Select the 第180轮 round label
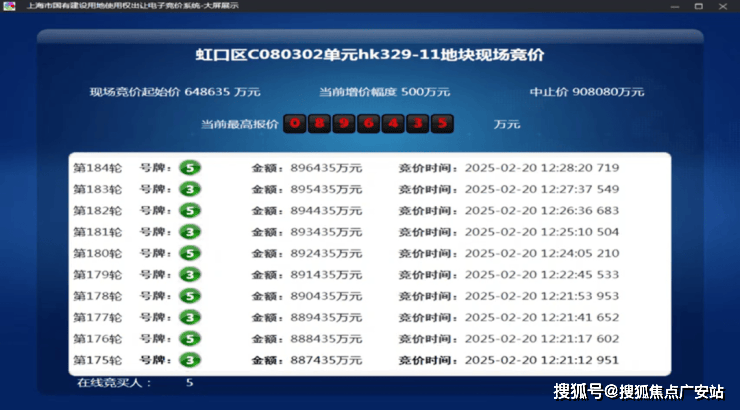Viewport: 740px width, 410px height. (98, 253)
